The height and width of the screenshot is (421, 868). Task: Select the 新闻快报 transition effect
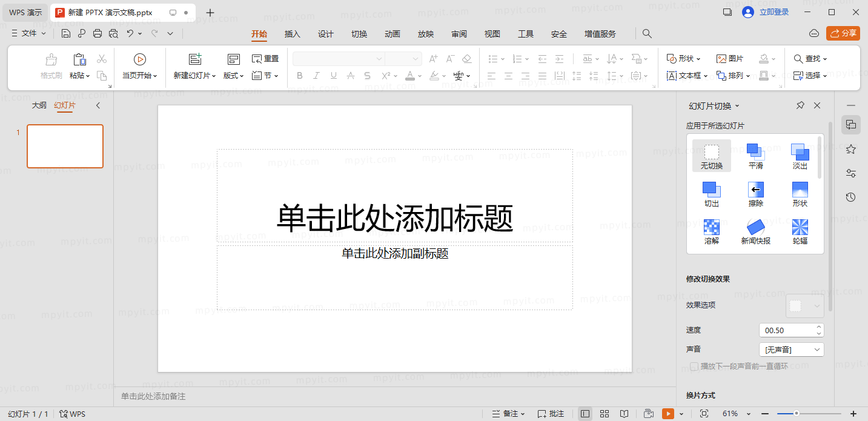tap(755, 231)
